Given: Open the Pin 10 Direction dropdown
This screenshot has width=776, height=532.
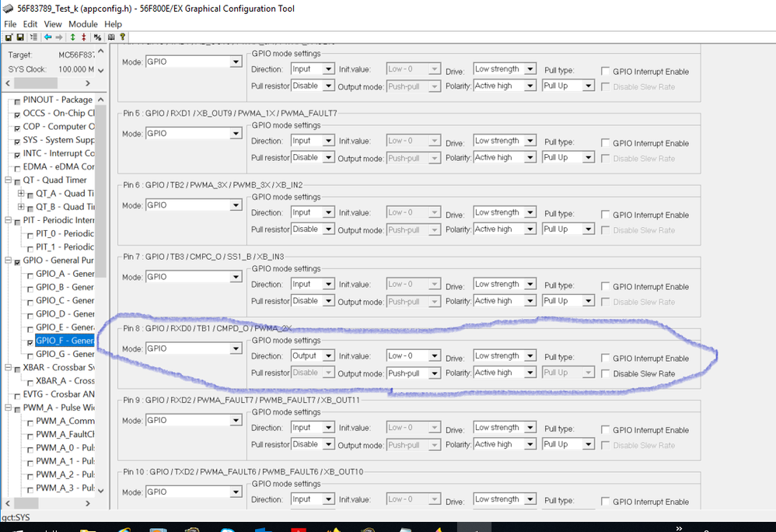Looking at the screenshot, I should tap(328, 499).
